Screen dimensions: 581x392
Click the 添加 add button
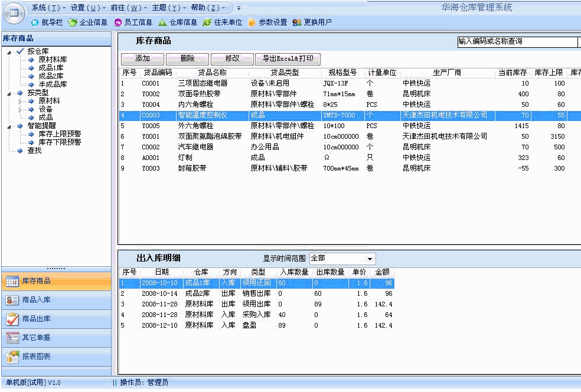pos(142,59)
